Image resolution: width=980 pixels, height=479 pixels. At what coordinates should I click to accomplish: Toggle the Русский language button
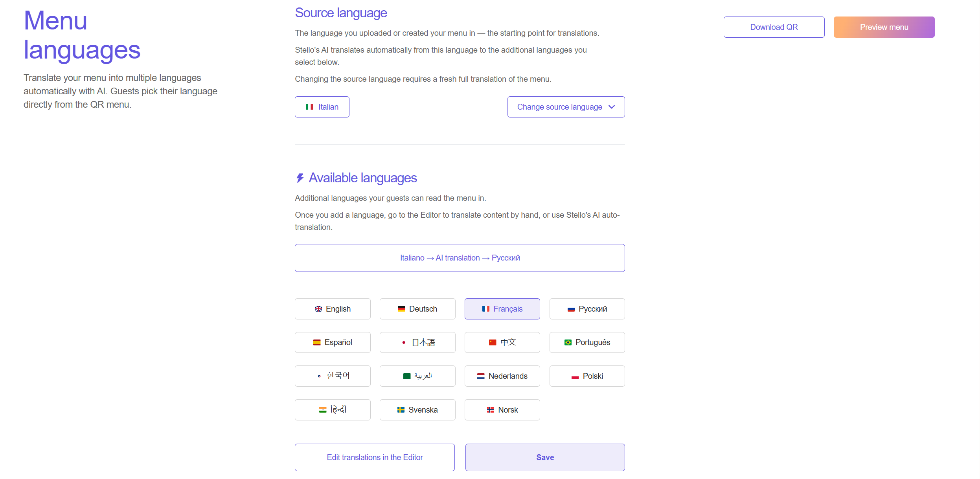tap(587, 309)
